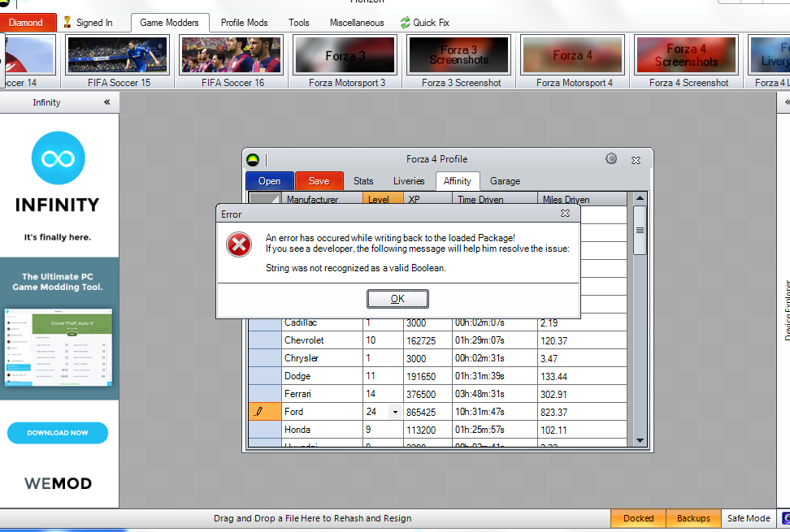This screenshot has height=532, width=790.
Task: Click the table select-all corner cell
Action: click(265, 199)
